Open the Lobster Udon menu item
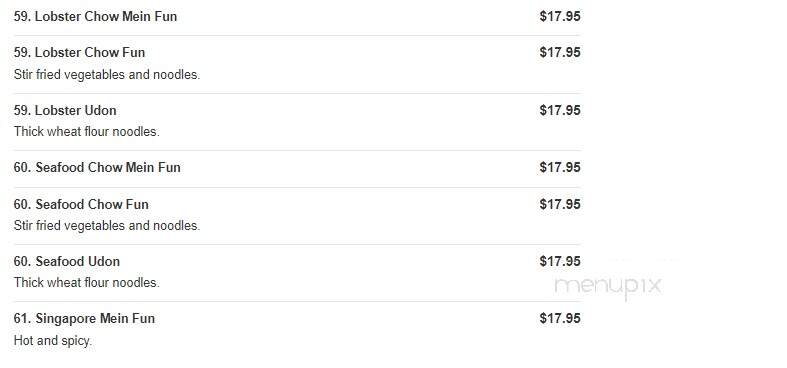Screen dimensions: 787x368 [65, 110]
